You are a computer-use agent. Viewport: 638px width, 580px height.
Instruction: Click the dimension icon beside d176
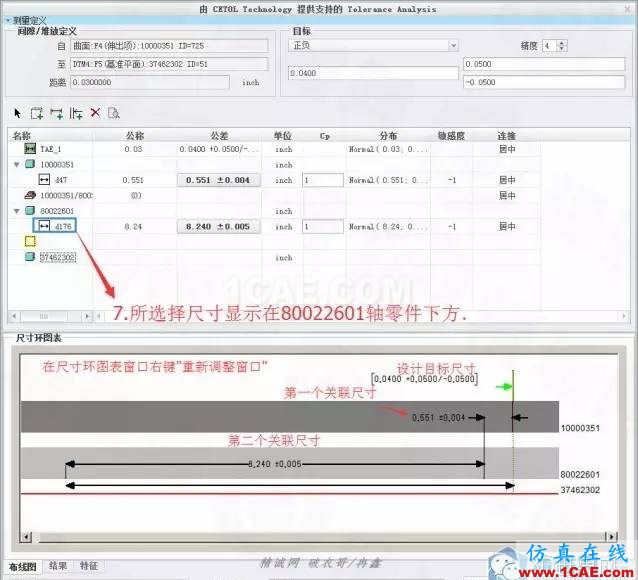(x=44, y=226)
